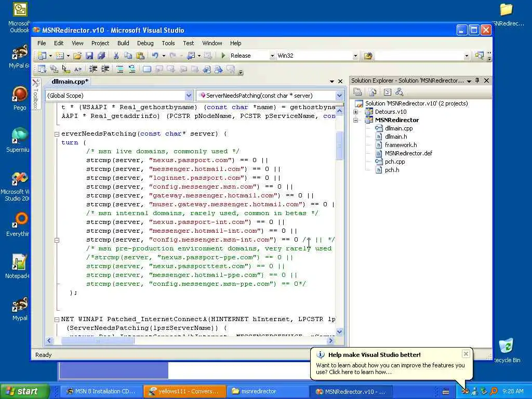Click the Undo arrow icon
This screenshot has height=399, width=532.
[x=155, y=56]
